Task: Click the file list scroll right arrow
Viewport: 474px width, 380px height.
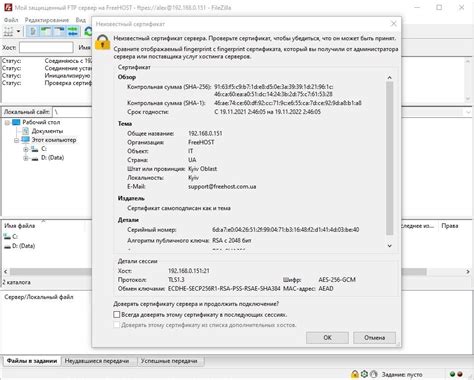Action: coord(468,272)
